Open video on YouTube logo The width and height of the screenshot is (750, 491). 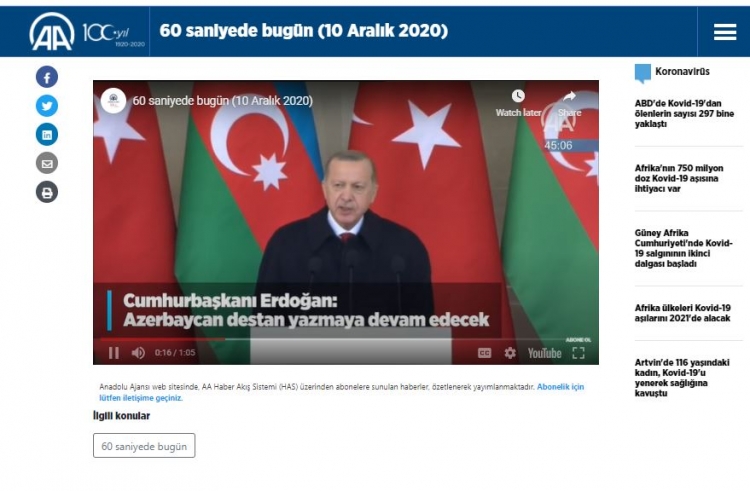[x=544, y=353]
